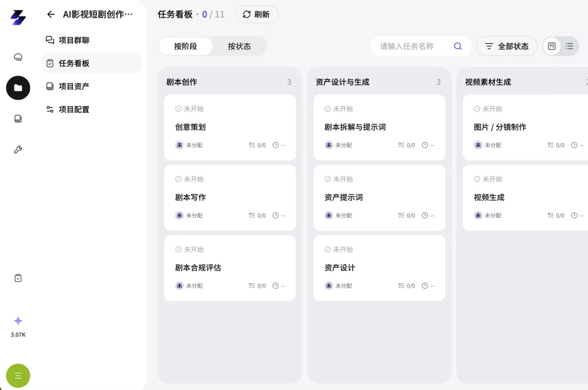
Task: Select 任务看板 in the sidebar
Action: coord(91,63)
